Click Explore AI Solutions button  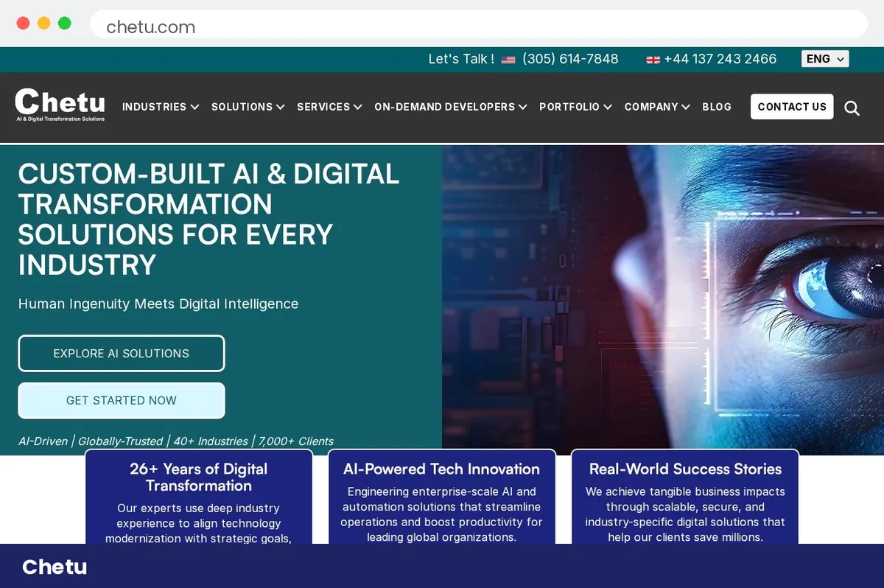122,354
